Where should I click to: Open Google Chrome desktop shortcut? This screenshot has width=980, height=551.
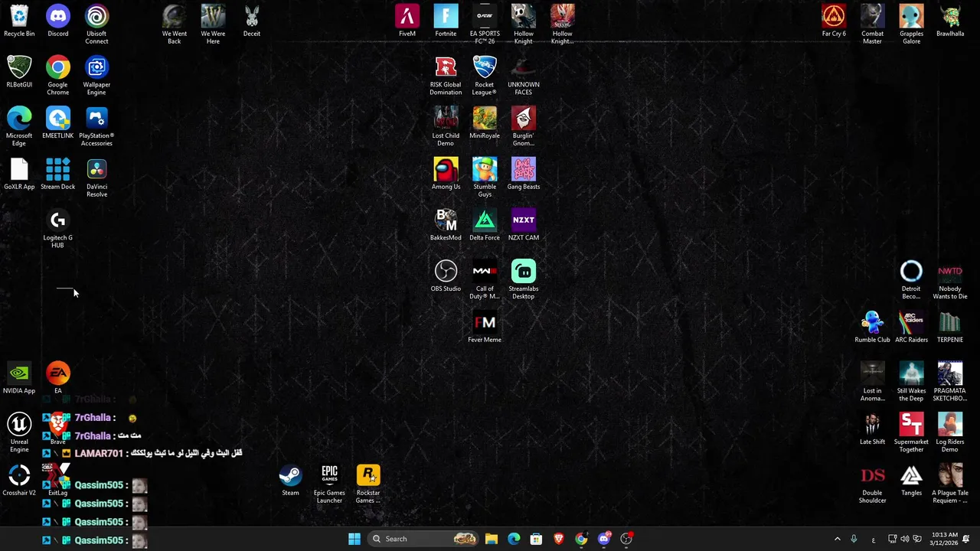tap(58, 75)
